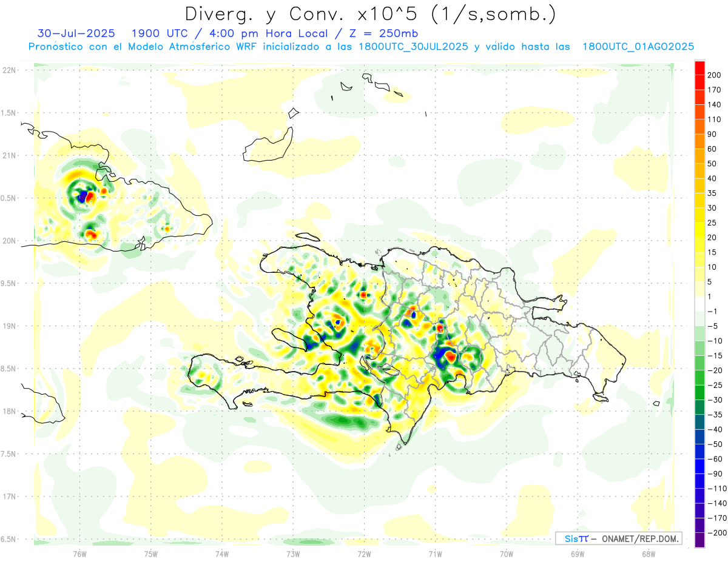Click the top red swatch above 200

click(700, 67)
